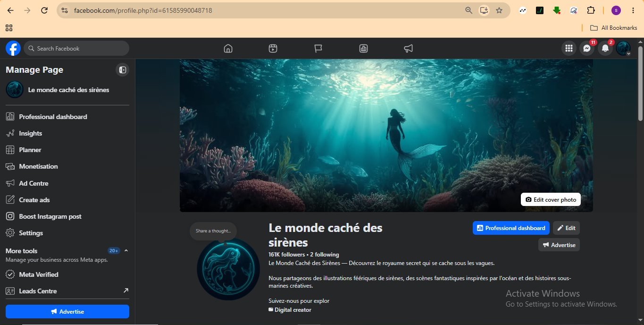This screenshot has width=644, height=325.
Task: Click the Edit profile button
Action: [x=566, y=228]
